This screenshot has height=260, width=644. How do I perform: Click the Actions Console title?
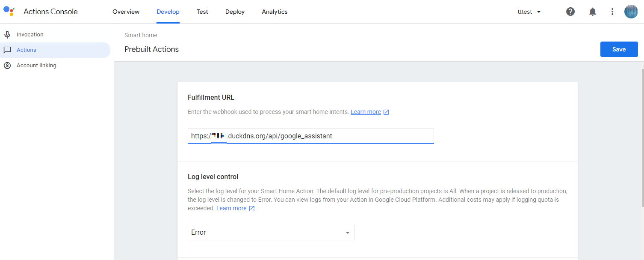(50, 12)
